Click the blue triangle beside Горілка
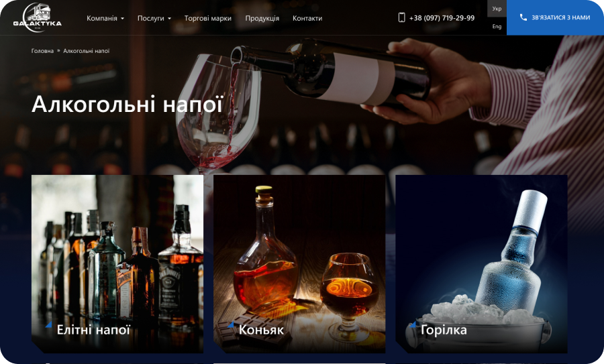604x364 pixels. 413,324
